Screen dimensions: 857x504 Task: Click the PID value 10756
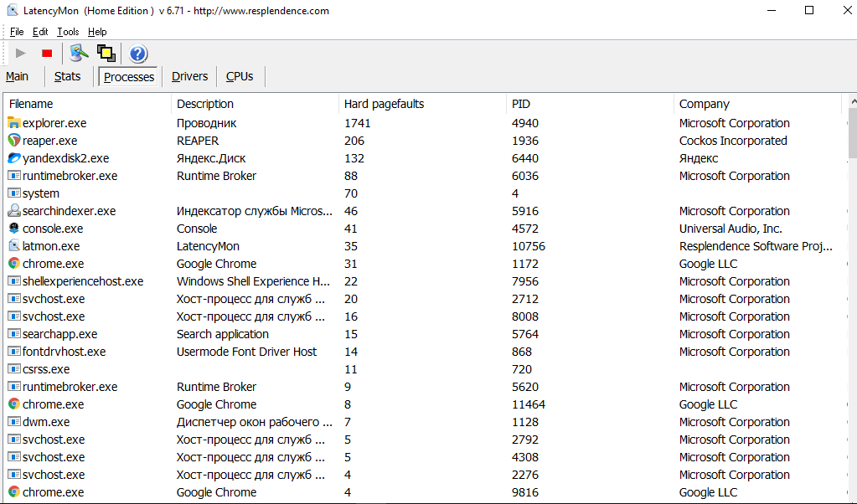click(529, 246)
